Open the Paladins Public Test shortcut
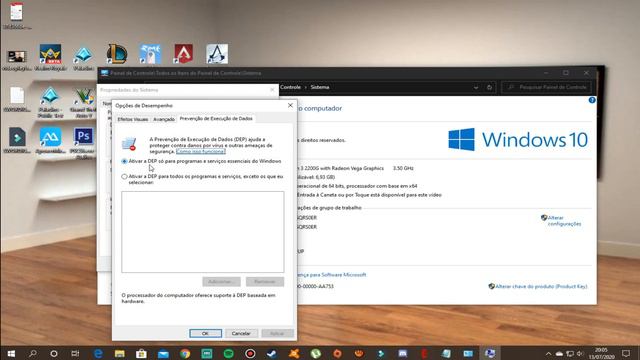 50,102
